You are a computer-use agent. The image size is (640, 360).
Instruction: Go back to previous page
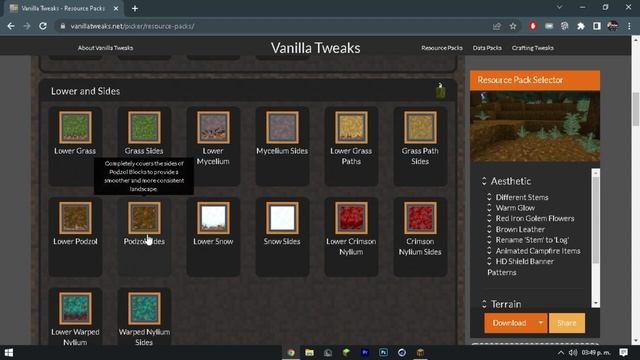coord(11,26)
